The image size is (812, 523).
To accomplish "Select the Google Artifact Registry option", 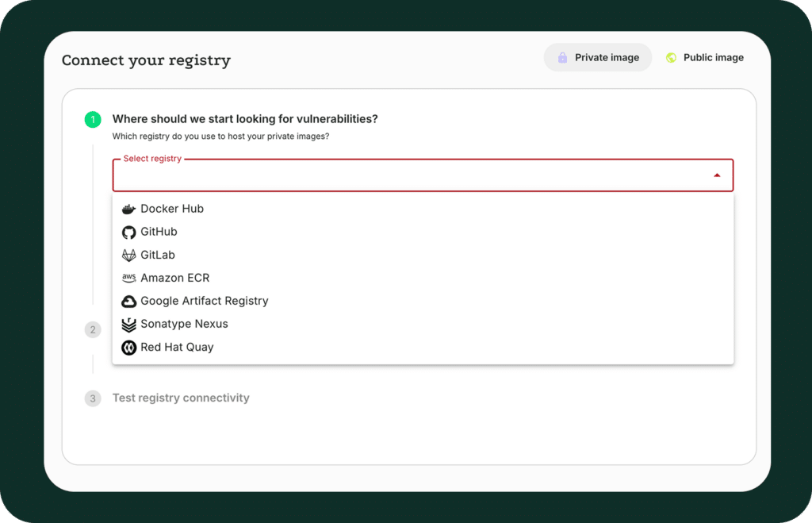I will point(423,301).
